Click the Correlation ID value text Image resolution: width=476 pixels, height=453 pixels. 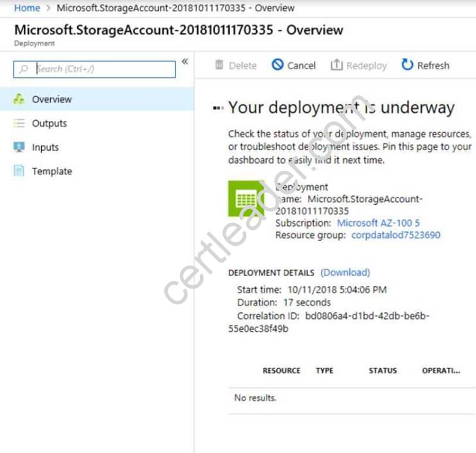328,322
